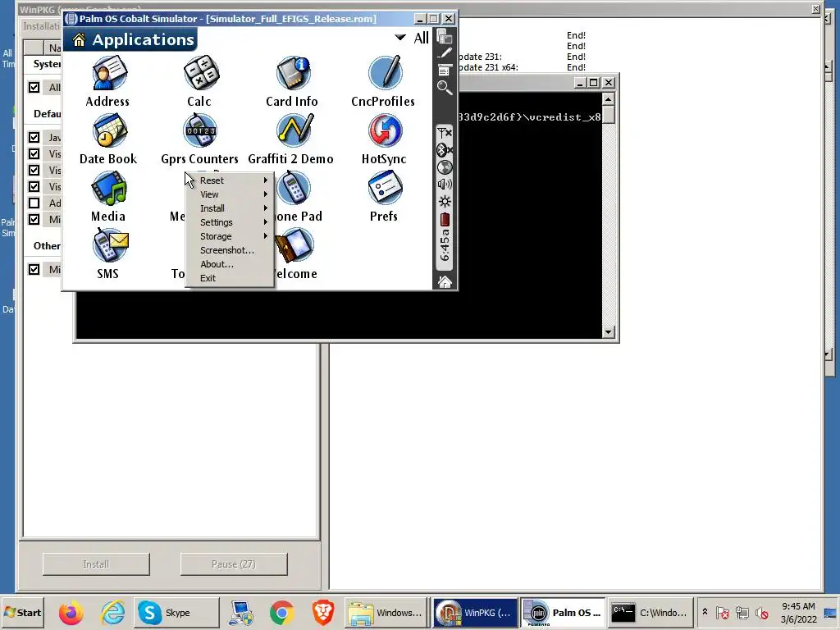Viewport: 840px width, 630px height.
Task: Click console scrollbar down arrow
Action: (x=608, y=332)
